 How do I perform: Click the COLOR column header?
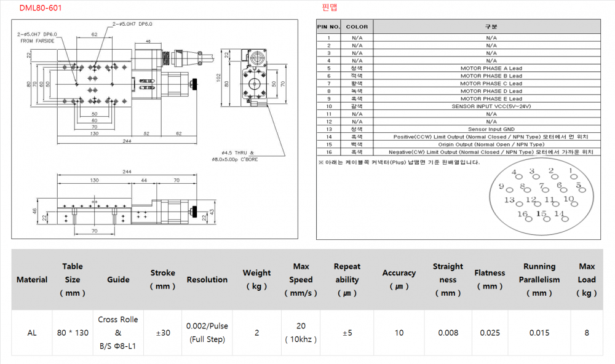coord(357,27)
